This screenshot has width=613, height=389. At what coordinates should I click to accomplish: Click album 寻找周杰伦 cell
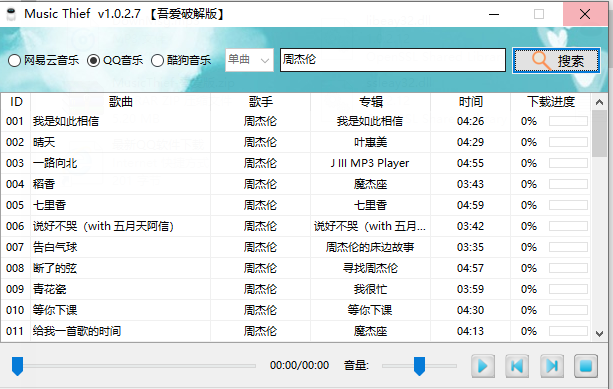370,268
